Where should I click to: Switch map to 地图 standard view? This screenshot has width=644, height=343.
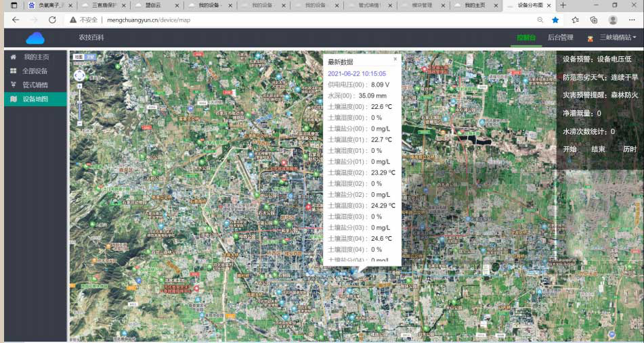(x=78, y=58)
